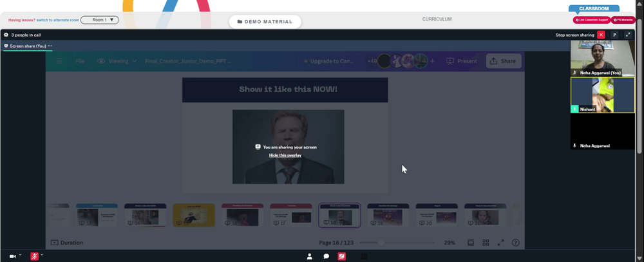Unmute the microphone
The height and width of the screenshot is (262, 644).
(35, 256)
